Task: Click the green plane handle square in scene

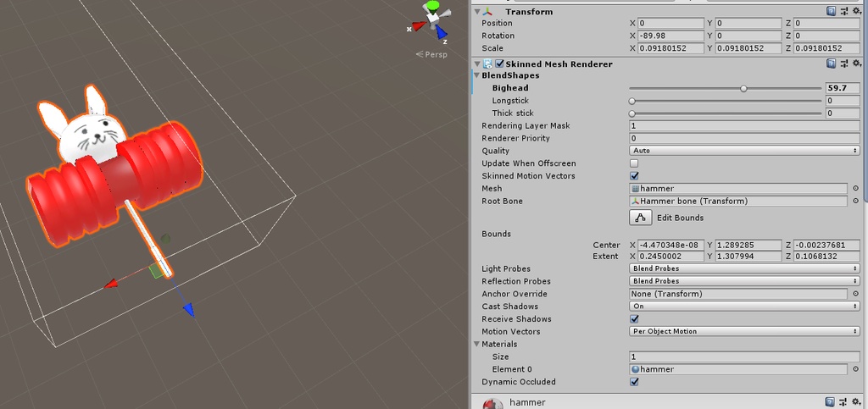Action: (157, 271)
